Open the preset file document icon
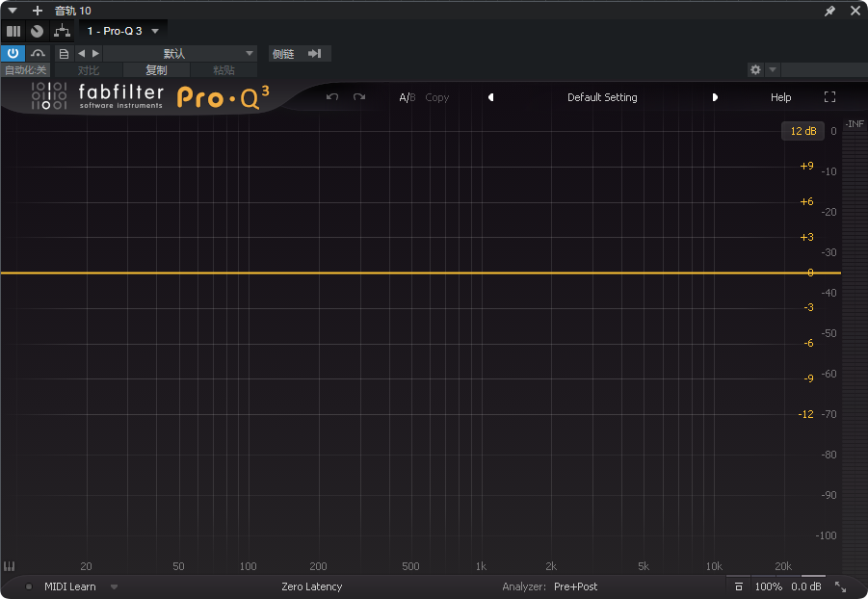This screenshot has height=599, width=868. coord(65,54)
